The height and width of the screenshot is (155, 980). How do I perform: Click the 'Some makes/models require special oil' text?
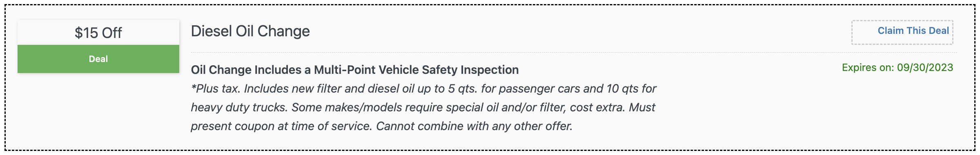(395, 107)
